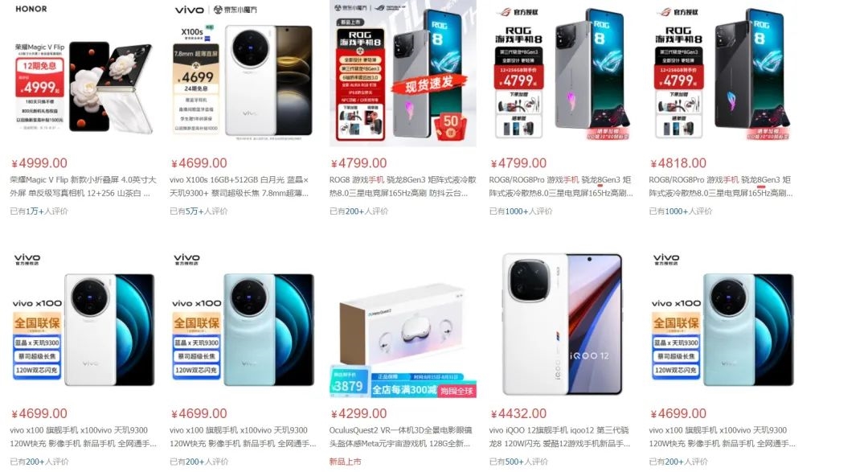The image size is (868, 472).
Task: Click the ¥4999.00 price
Action: coord(39,163)
